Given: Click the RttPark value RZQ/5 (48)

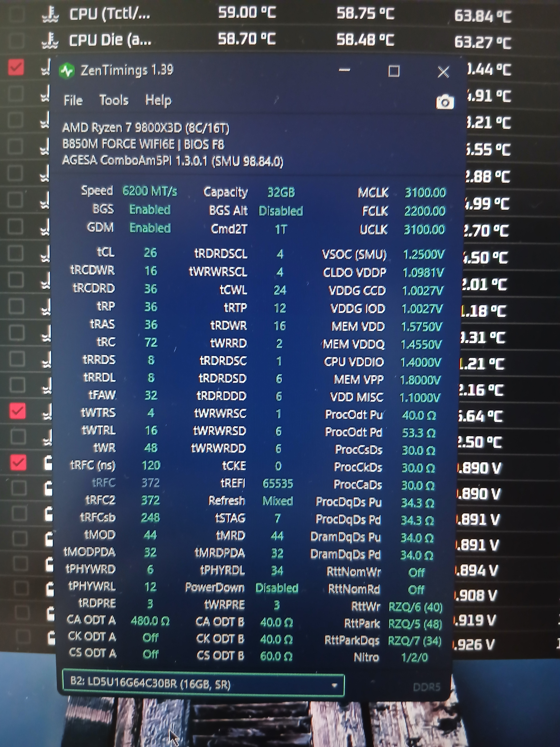Looking at the screenshot, I should 415,624.
